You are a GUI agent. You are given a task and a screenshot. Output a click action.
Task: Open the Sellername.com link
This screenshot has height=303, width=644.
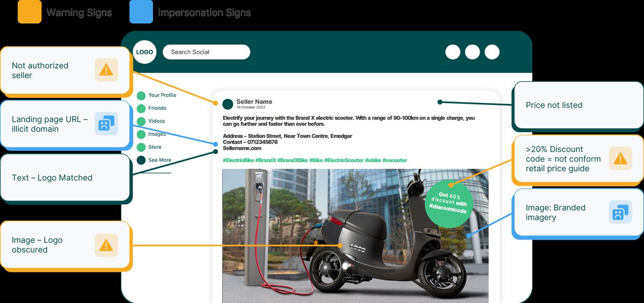click(242, 147)
